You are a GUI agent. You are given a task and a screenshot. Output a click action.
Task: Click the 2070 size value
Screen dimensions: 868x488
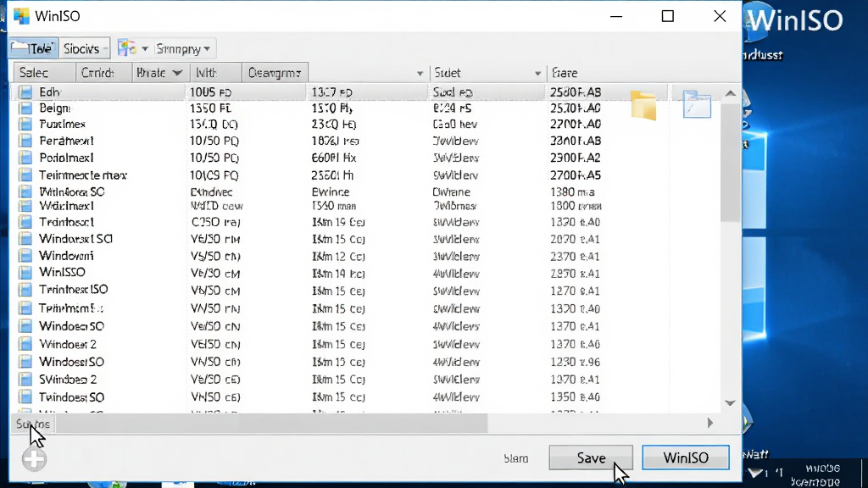[x=576, y=240]
